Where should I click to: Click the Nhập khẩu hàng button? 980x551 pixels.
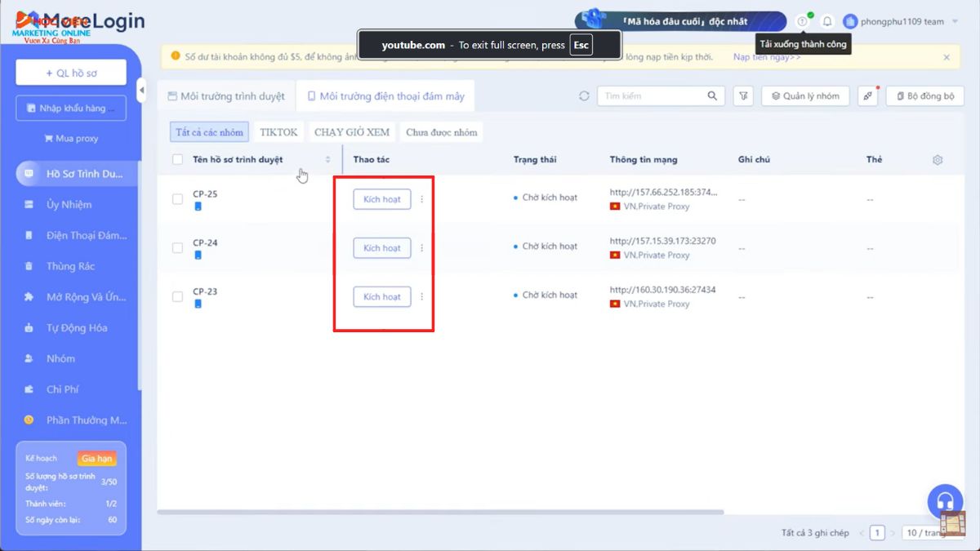click(71, 109)
